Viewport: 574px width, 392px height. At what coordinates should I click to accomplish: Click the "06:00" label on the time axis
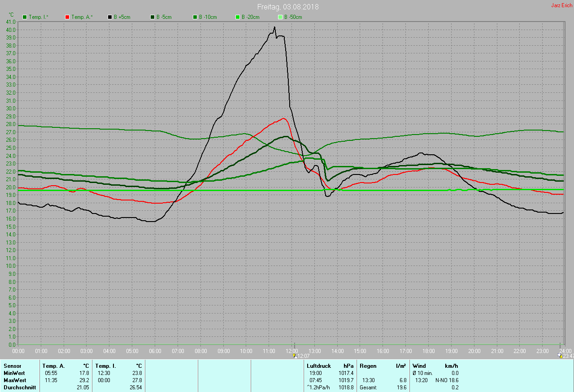155,351
